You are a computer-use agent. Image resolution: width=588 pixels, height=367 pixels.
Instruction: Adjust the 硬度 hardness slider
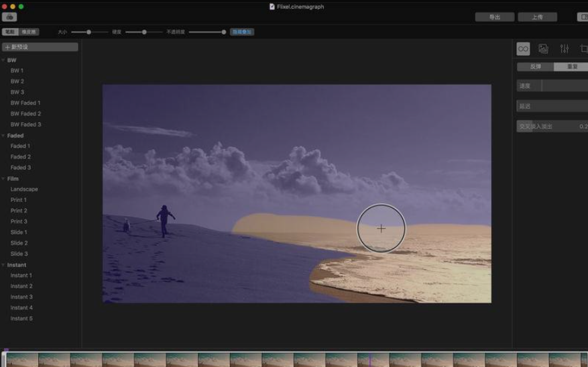(x=144, y=32)
